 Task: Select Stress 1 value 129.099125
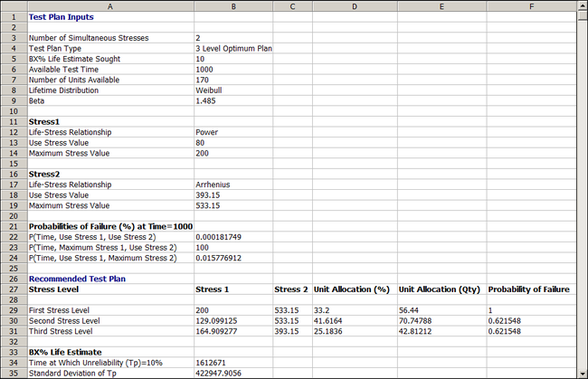(x=233, y=321)
